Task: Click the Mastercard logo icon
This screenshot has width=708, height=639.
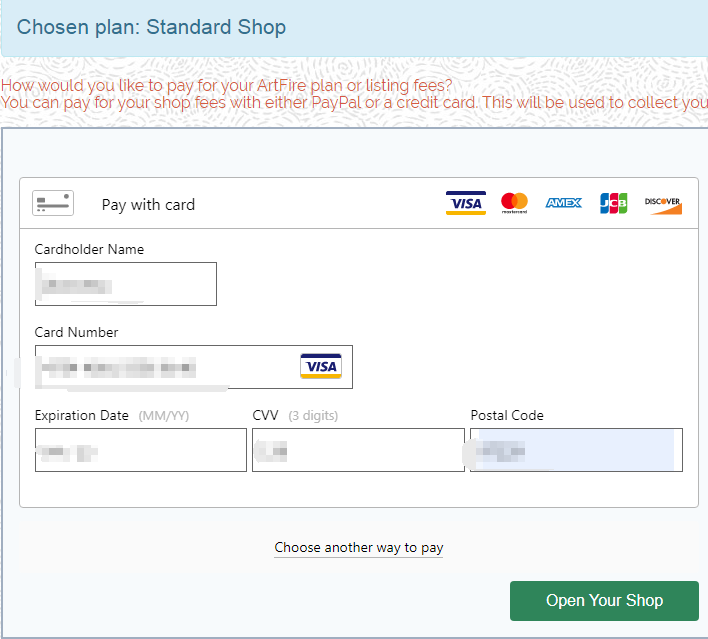Action: (x=514, y=203)
